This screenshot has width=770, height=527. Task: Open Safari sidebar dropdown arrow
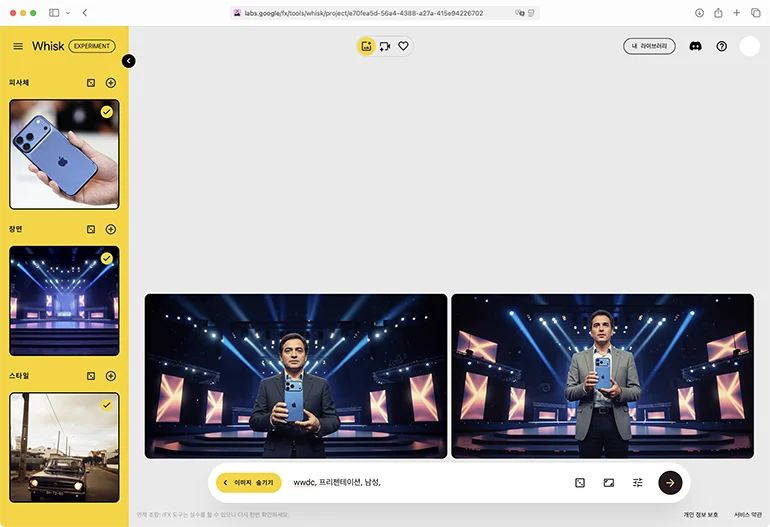coord(68,13)
